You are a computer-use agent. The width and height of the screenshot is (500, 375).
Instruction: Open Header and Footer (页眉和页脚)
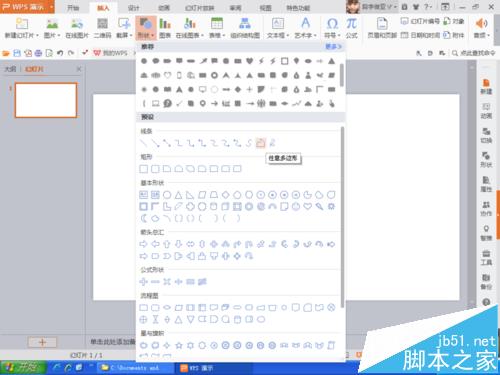click(382, 28)
